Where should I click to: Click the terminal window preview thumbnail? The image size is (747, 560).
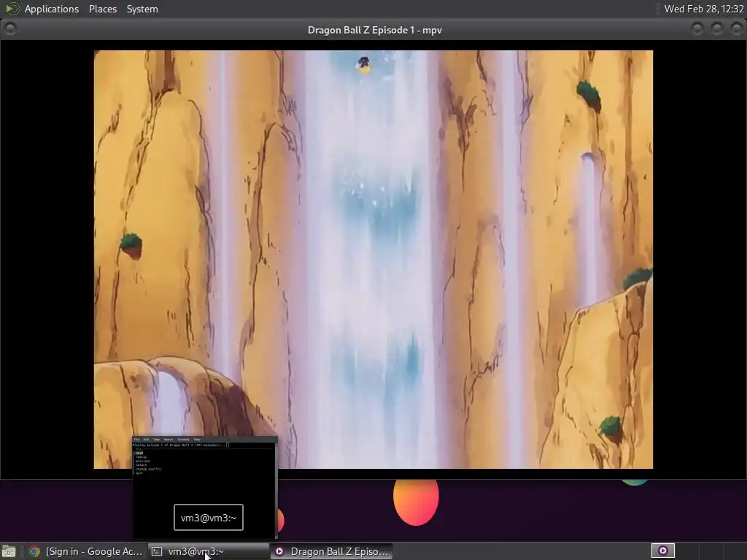point(205,487)
